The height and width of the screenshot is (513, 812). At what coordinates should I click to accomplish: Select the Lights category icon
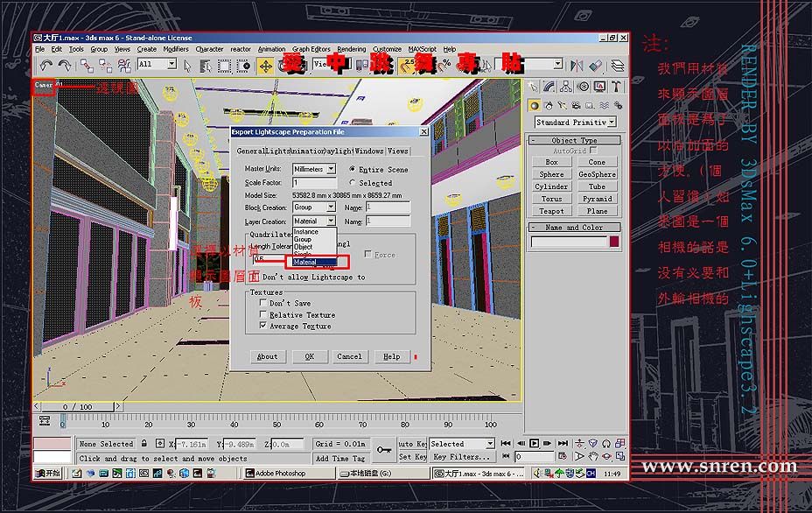[563, 106]
